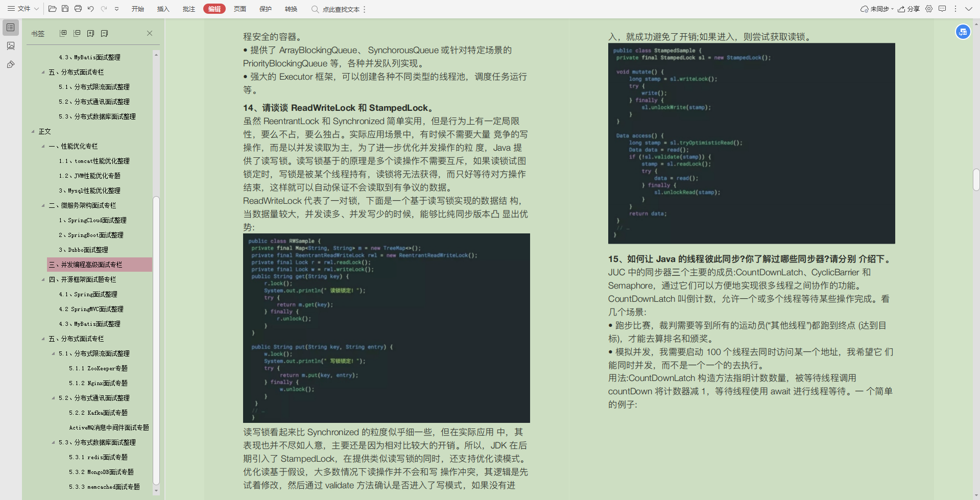Open bookmark 5.3.2 MongoDB面试专题
980x500 pixels.
click(101, 472)
